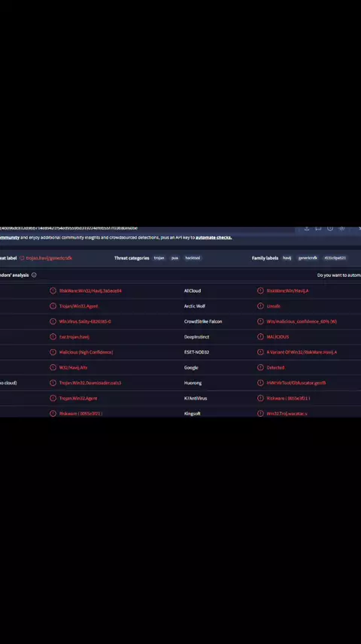The image size is (361, 644).
Task: Select the trojan threat category tag
Action: click(x=159, y=258)
